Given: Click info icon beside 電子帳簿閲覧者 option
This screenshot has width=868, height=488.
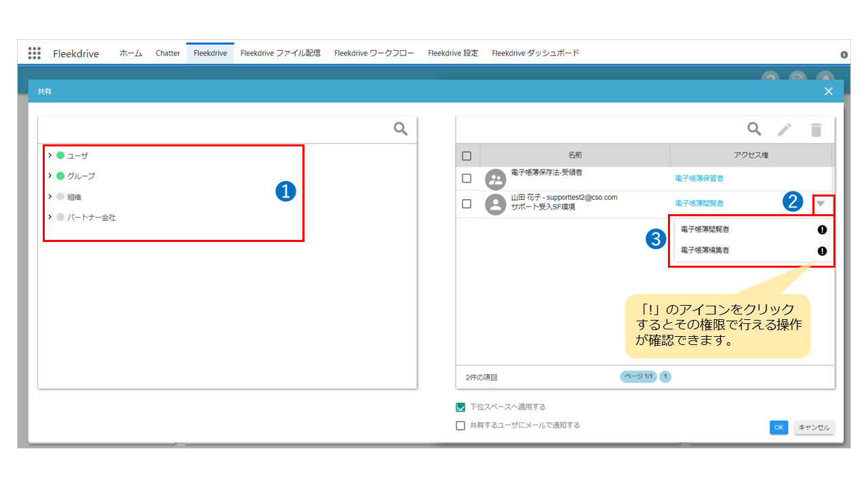Looking at the screenshot, I should [x=823, y=230].
